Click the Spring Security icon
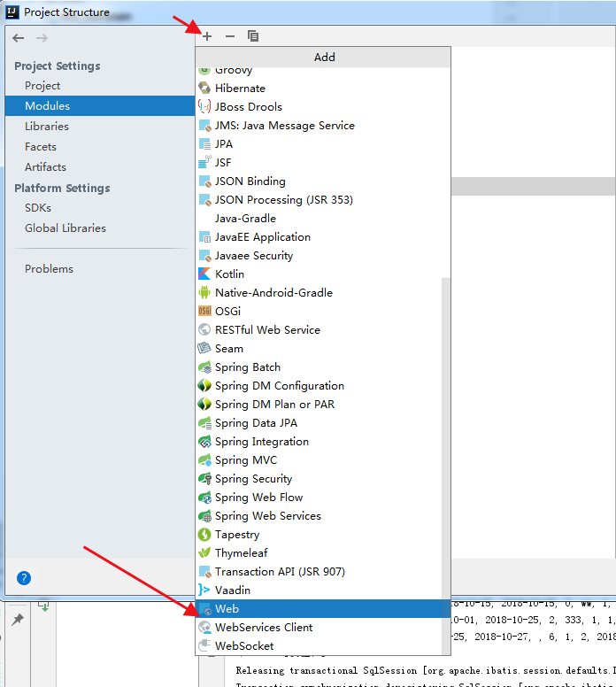This screenshot has height=687, width=616. pyautogui.click(x=204, y=478)
